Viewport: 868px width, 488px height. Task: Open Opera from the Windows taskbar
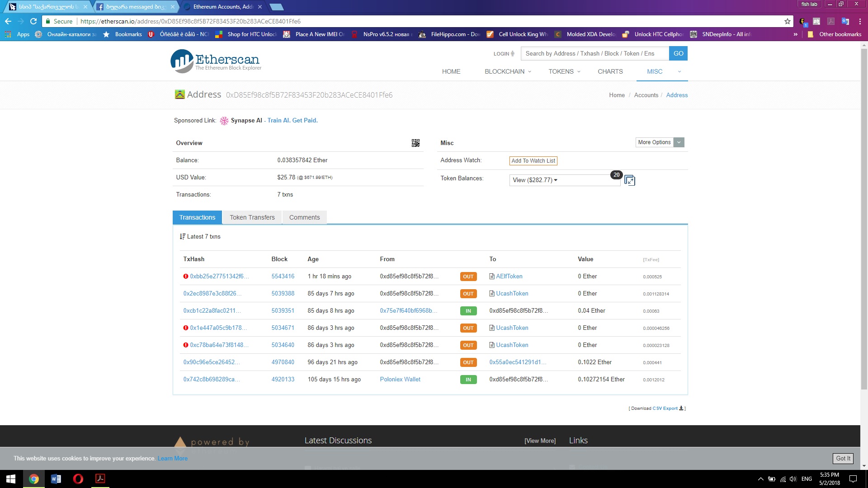pos(78,479)
